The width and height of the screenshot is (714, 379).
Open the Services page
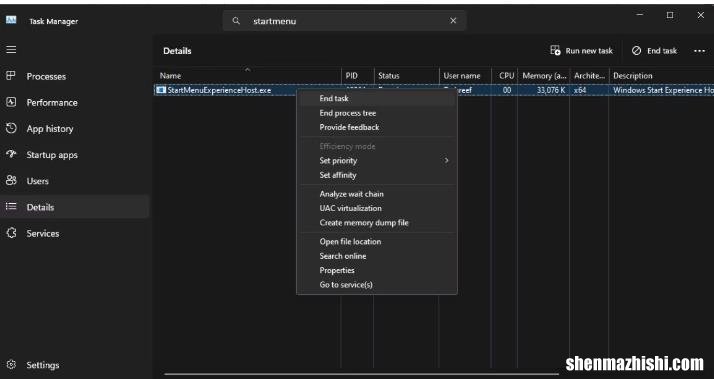pos(43,233)
